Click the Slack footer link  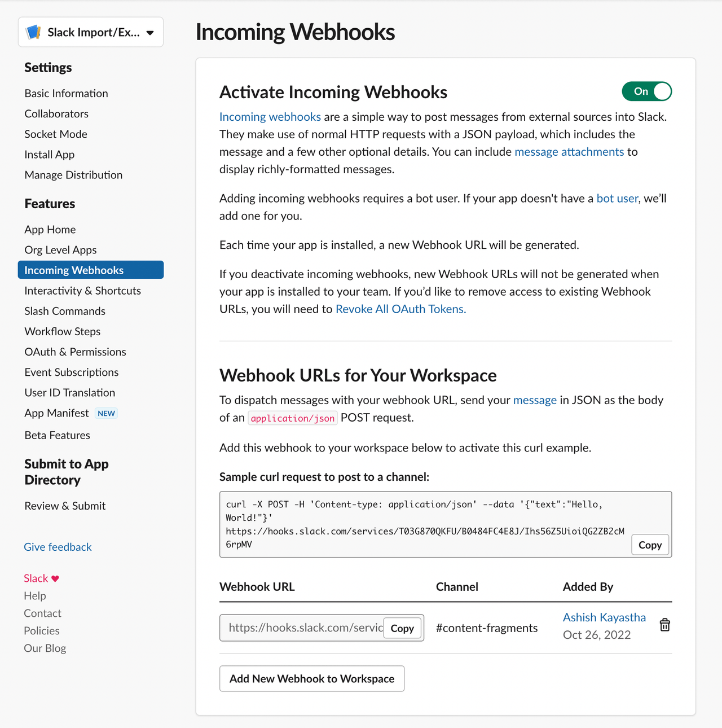coord(36,578)
